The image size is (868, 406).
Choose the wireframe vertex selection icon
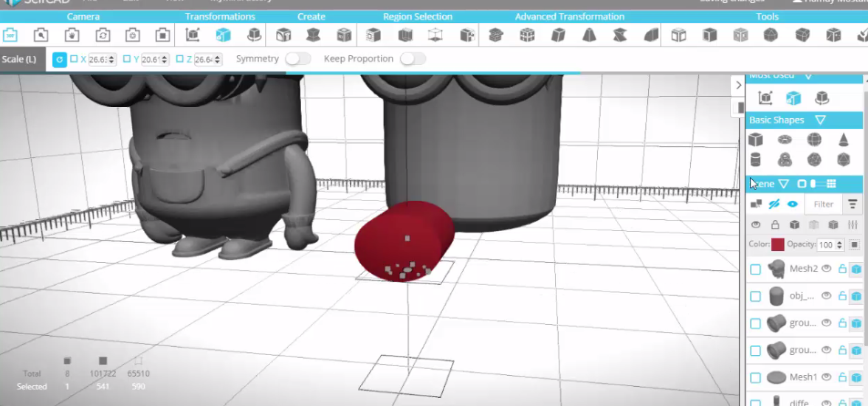click(x=435, y=35)
